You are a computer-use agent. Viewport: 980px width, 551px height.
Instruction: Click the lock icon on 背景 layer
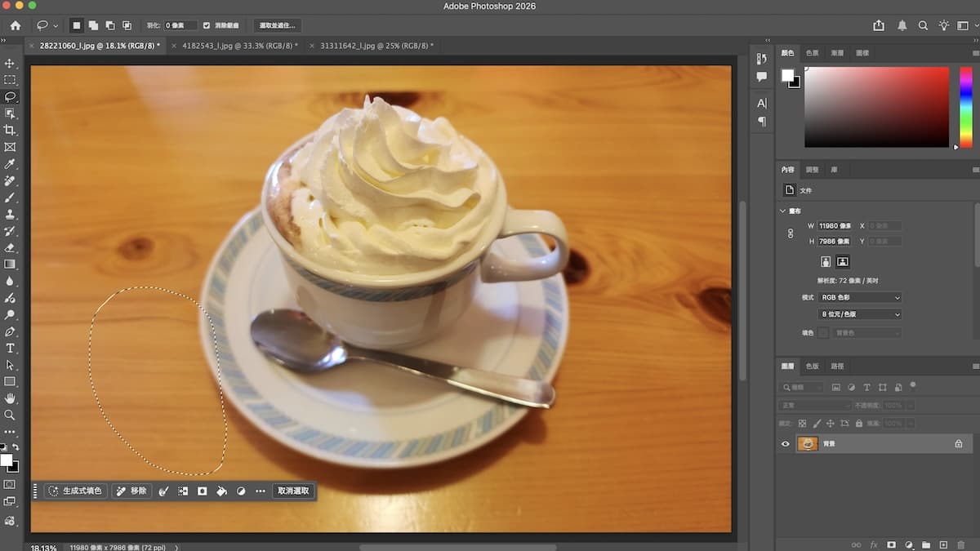click(x=959, y=444)
